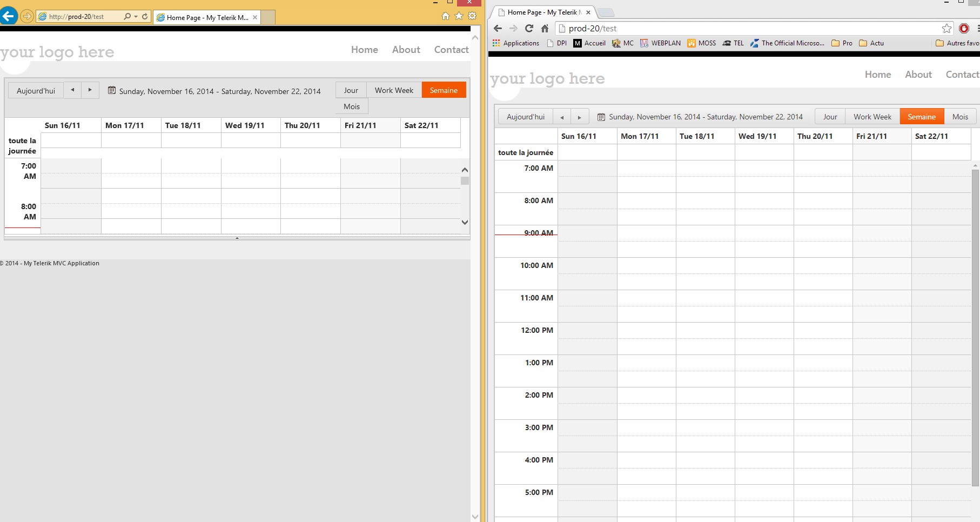Switch to Jour view in IE scheduler
Viewport: 980px width, 522px height.
pyautogui.click(x=351, y=90)
